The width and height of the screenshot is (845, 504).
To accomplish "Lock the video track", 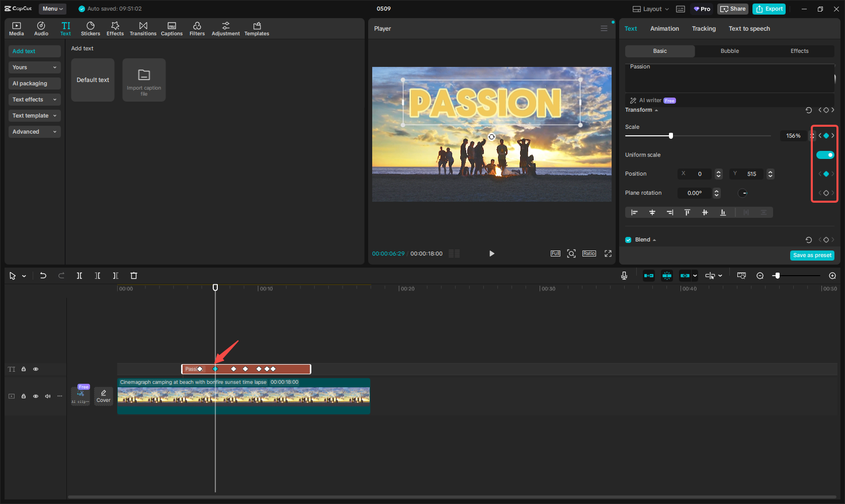I will (x=24, y=396).
